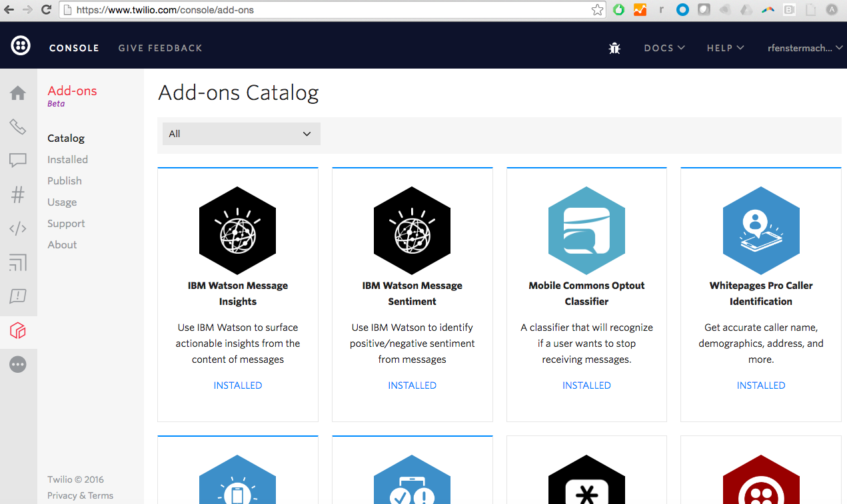The image size is (847, 504).
Task: Open the stacked layers sidebar icon
Action: (x=18, y=262)
